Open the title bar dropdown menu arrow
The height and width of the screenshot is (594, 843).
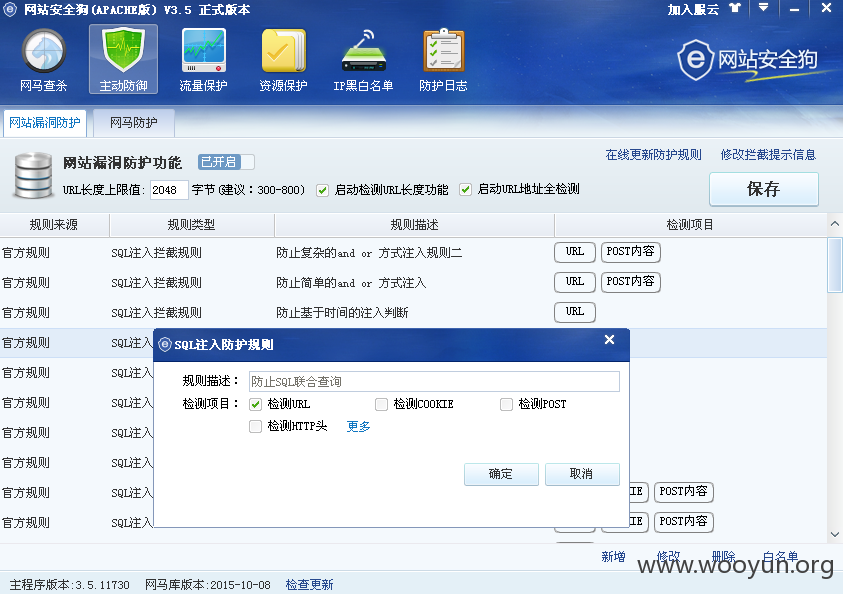[763, 8]
